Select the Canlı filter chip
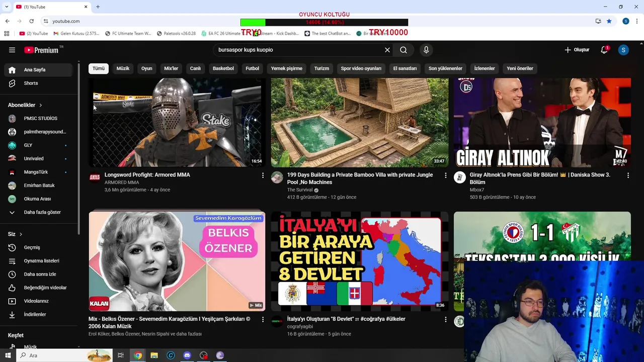This screenshot has height=362, width=644. pyautogui.click(x=195, y=68)
